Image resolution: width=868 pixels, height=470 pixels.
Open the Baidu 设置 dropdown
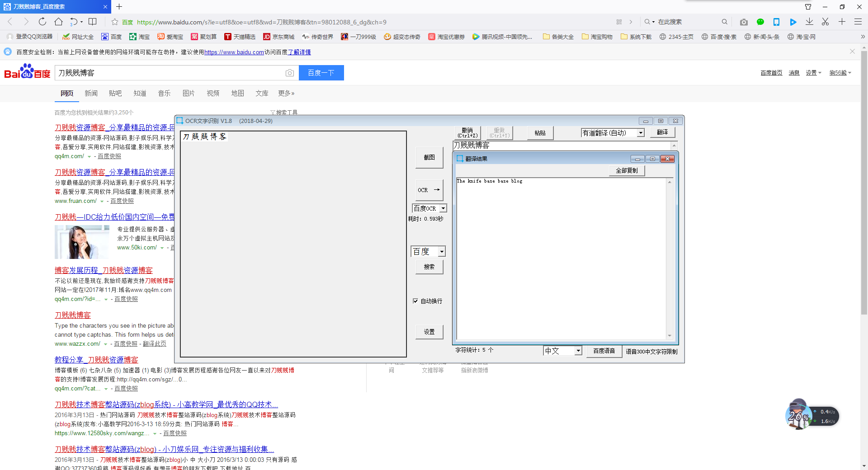pyautogui.click(x=813, y=73)
